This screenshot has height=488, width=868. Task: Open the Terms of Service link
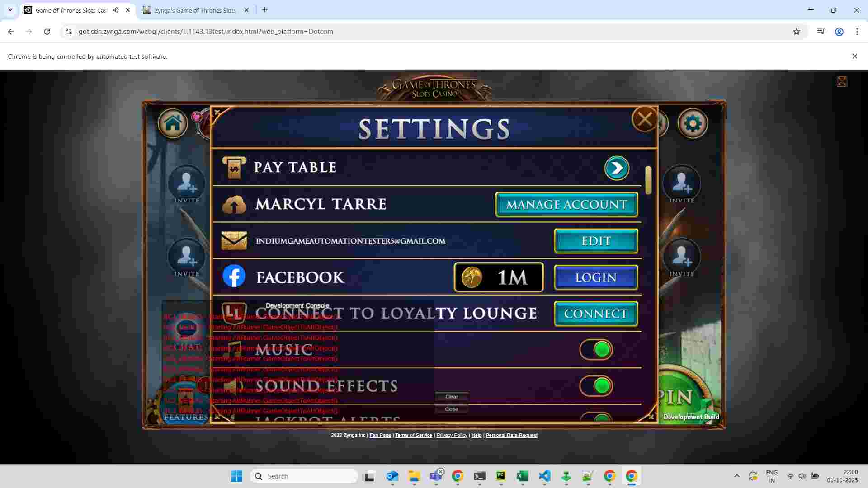click(x=413, y=435)
